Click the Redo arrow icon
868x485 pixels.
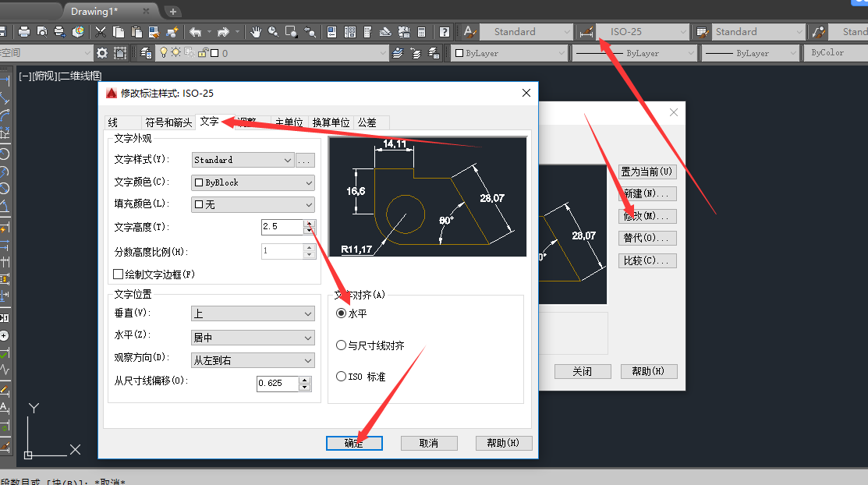point(223,31)
